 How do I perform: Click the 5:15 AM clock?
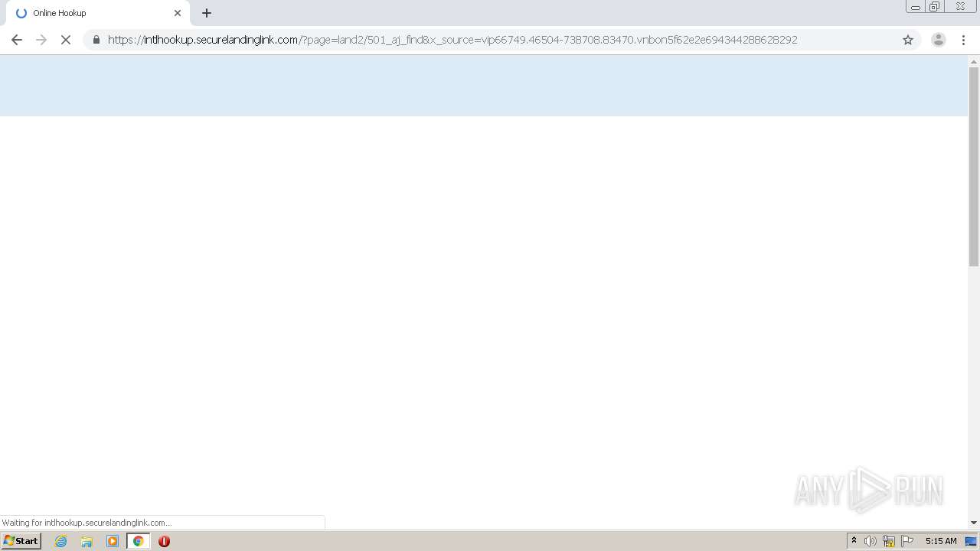tap(941, 541)
